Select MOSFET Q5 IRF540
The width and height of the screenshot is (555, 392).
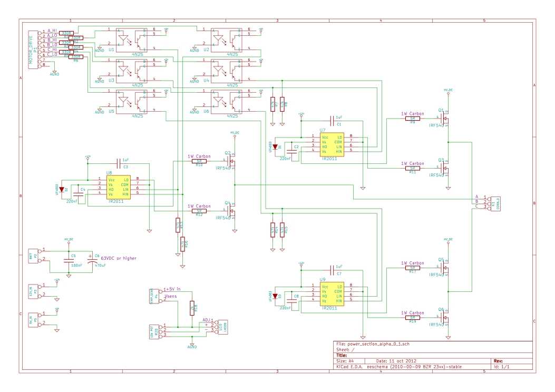(x=445, y=268)
